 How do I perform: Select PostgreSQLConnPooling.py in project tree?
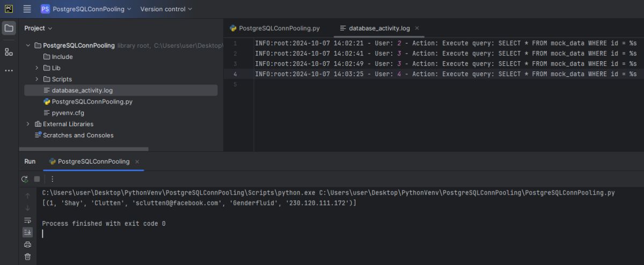tap(88, 101)
